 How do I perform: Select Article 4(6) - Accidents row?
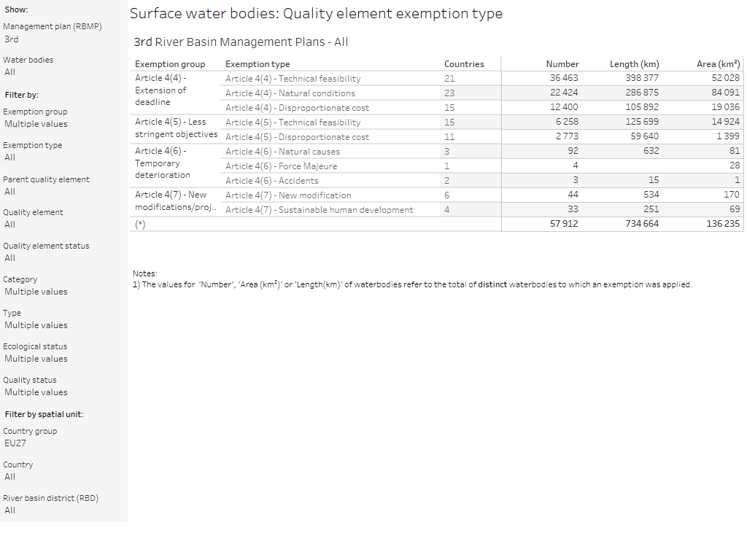pyautogui.click(x=272, y=181)
